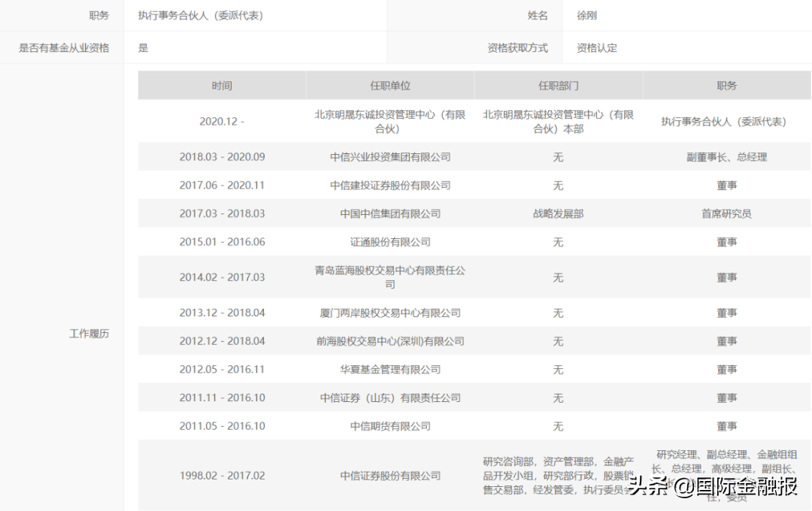Click the 资格获取方式 label
This screenshot has width=812, height=511.
click(517, 48)
